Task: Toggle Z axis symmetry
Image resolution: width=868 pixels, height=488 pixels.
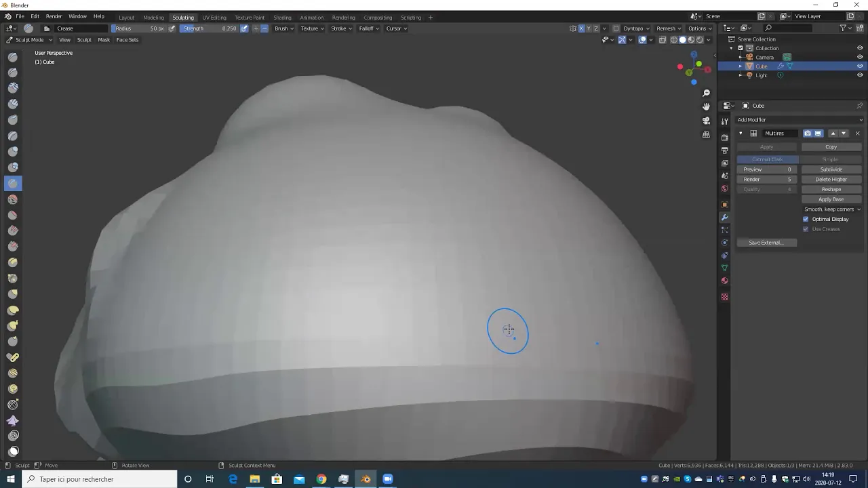Action: click(x=596, y=28)
